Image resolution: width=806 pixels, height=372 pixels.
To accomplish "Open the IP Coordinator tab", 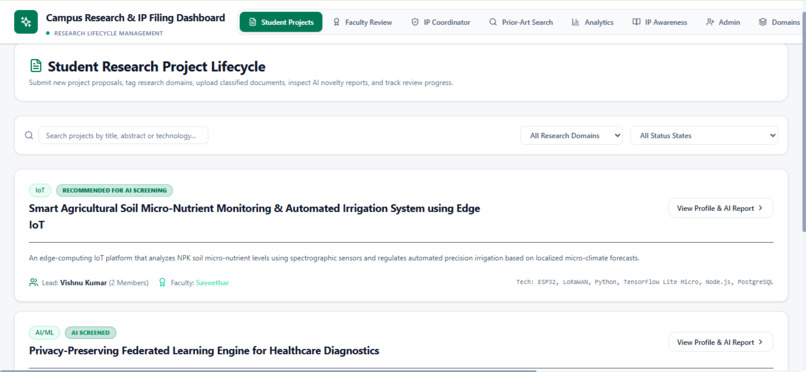I will tap(441, 22).
